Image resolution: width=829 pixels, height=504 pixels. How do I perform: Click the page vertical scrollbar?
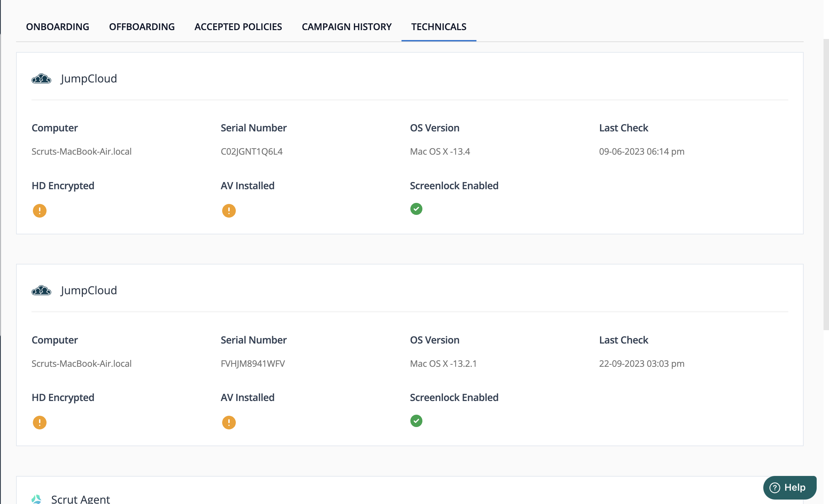coord(826,185)
